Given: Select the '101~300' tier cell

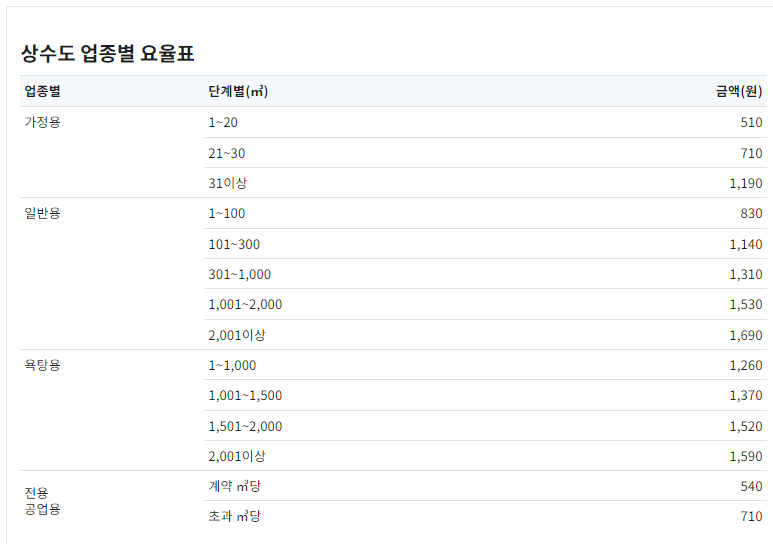Looking at the screenshot, I should point(234,244).
